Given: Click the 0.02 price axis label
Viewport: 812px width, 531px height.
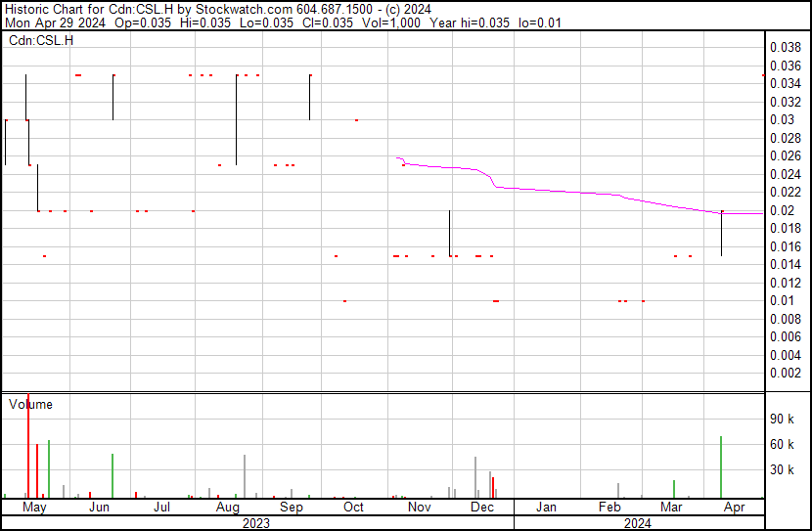Looking at the screenshot, I should coord(782,210).
